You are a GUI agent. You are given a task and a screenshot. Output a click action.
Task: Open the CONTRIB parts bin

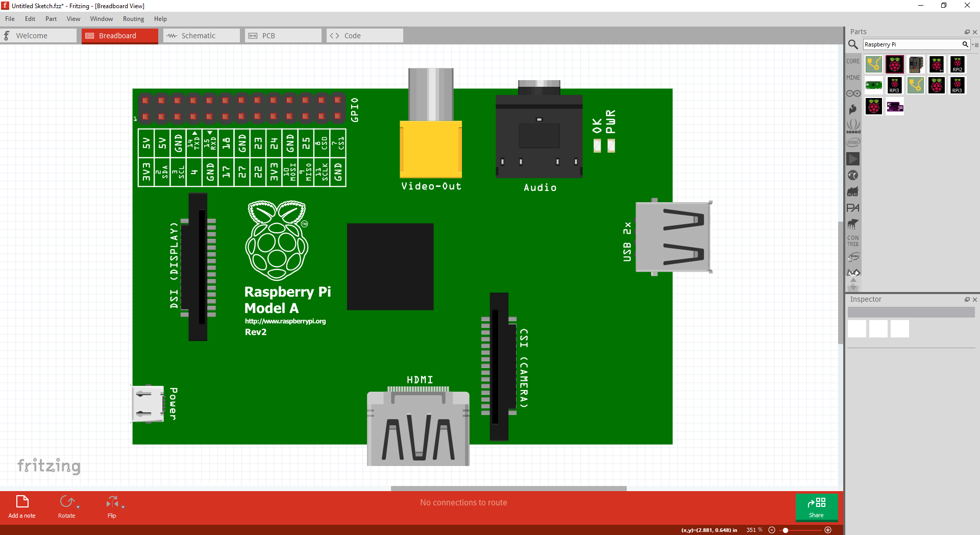tap(853, 241)
